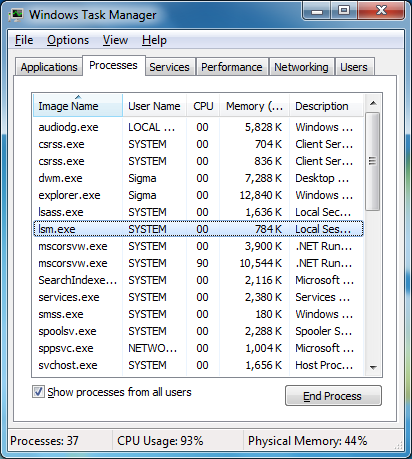Select mscorsvw.exe using 3,900 K memory

click(198, 246)
